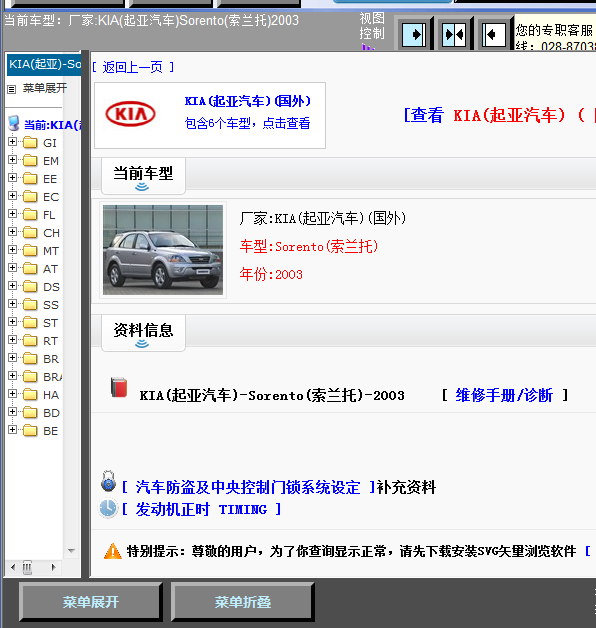
Task: Click the clock engine timing icon
Action: [108, 508]
